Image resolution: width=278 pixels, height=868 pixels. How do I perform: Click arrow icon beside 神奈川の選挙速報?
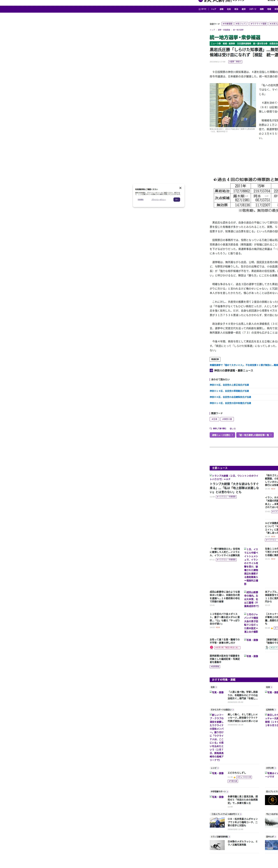coord(211,370)
